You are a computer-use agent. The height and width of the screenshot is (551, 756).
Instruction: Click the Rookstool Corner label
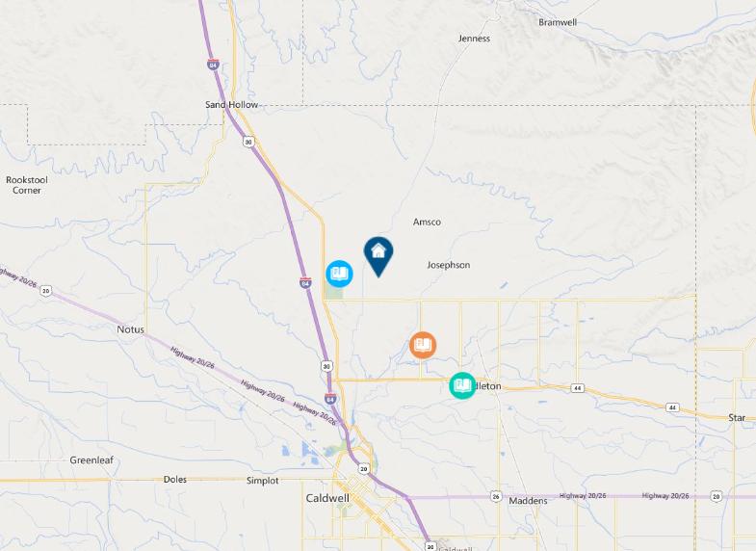[27, 185]
